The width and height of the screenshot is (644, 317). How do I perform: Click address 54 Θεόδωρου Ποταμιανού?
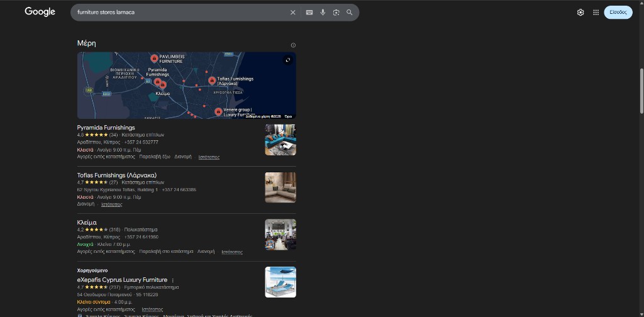click(x=104, y=294)
